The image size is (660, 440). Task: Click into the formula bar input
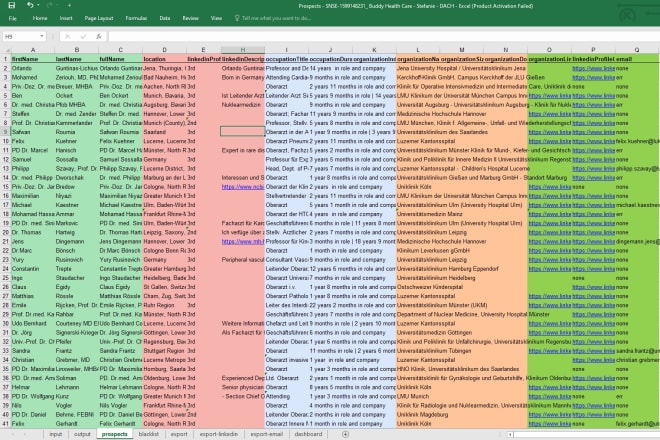pyautogui.click(x=383, y=37)
